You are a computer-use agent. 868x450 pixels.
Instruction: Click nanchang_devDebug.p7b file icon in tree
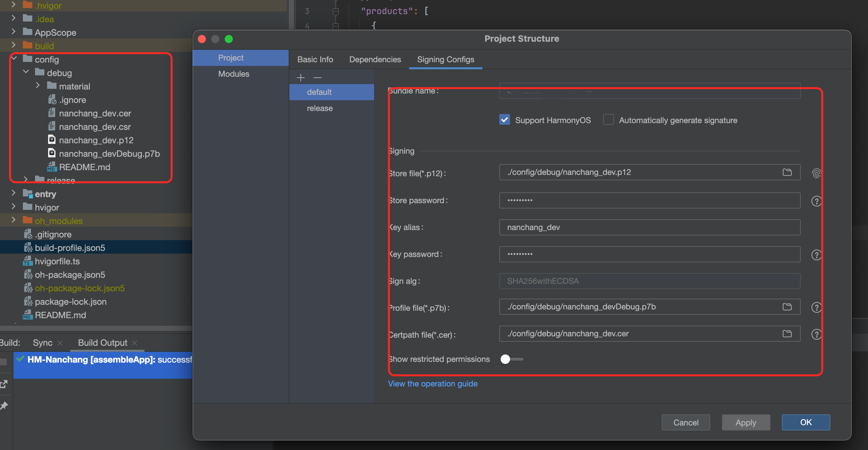pyautogui.click(x=51, y=153)
